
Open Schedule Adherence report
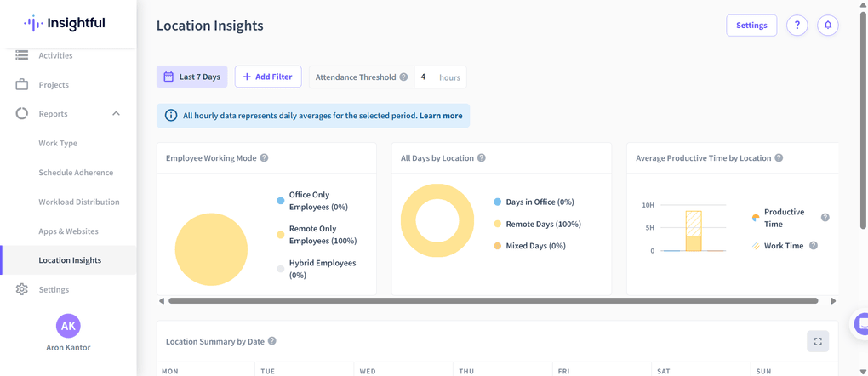tap(76, 173)
